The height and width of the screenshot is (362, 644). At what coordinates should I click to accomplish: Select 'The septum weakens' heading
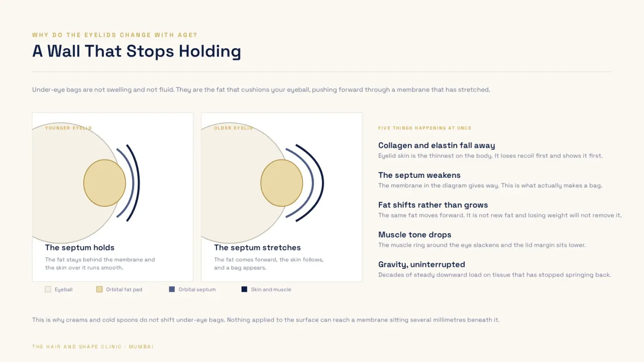tap(419, 175)
